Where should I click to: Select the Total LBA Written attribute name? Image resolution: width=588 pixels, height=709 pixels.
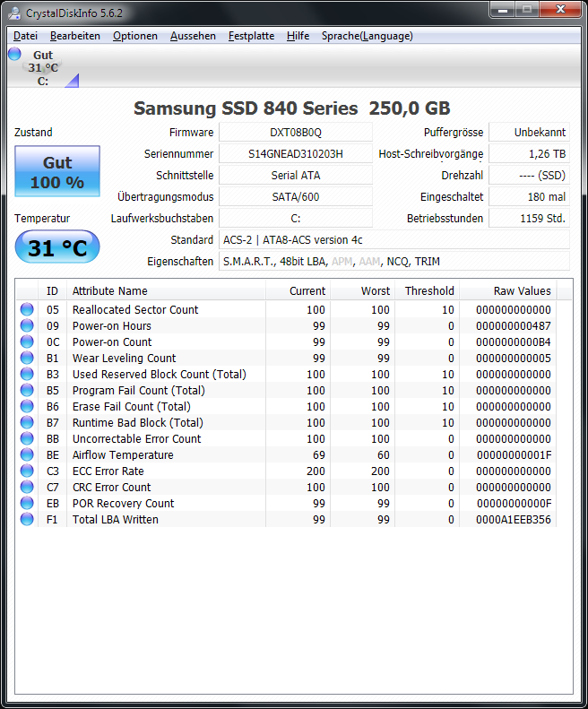click(x=116, y=519)
